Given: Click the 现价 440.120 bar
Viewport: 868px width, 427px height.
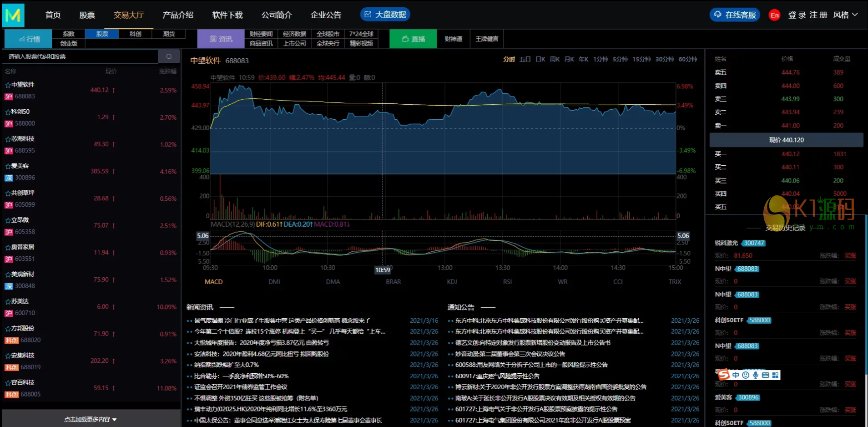Looking at the screenshot, I should (786, 140).
